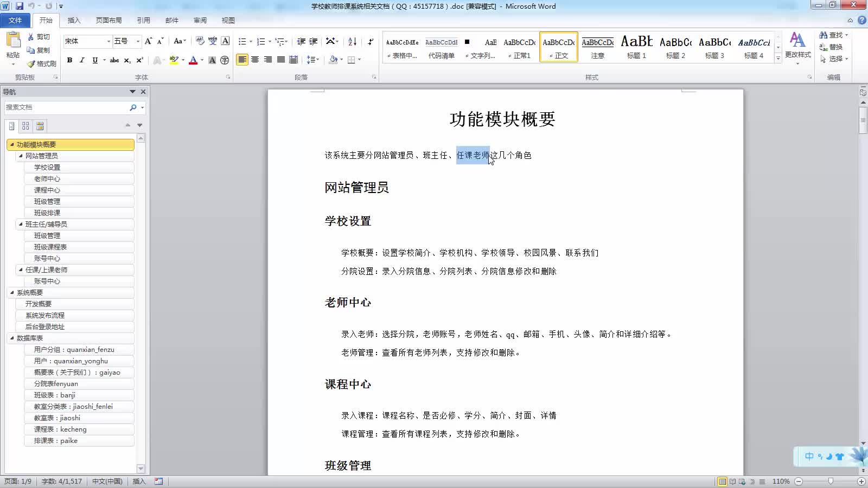Toggle bold formatting in the Font group
Image resolution: width=868 pixels, height=488 pixels.
pos(69,60)
